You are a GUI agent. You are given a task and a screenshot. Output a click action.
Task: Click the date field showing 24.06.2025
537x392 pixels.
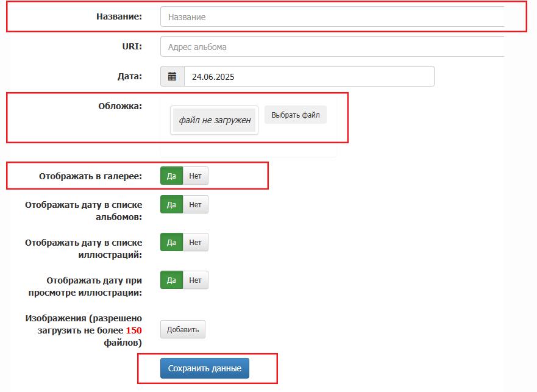click(x=308, y=77)
